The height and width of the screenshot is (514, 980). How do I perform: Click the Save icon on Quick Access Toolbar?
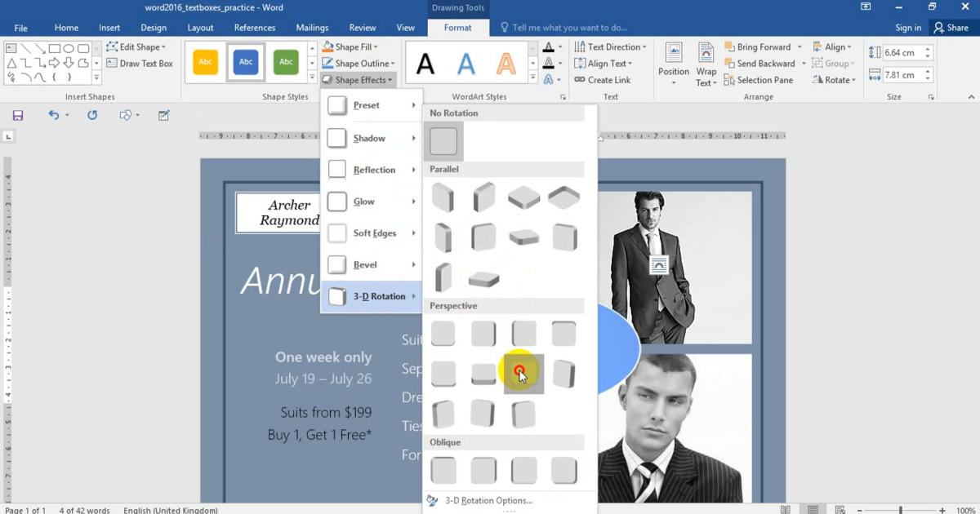(x=17, y=114)
